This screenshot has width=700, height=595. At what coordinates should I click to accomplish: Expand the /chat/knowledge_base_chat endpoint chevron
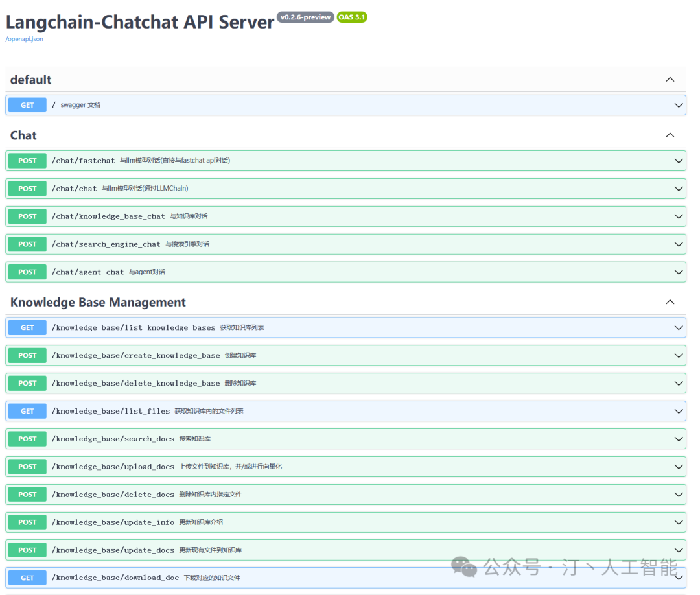pos(678,216)
